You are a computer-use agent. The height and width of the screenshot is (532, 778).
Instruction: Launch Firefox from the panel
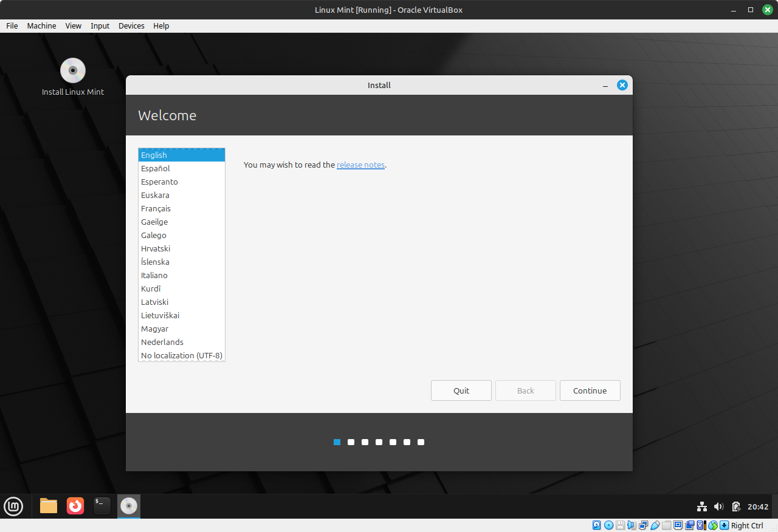click(x=75, y=506)
